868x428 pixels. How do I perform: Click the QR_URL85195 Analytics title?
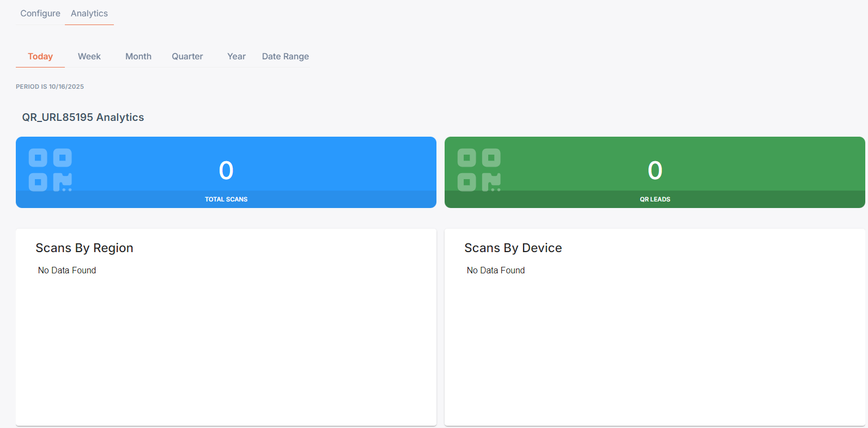[83, 117]
